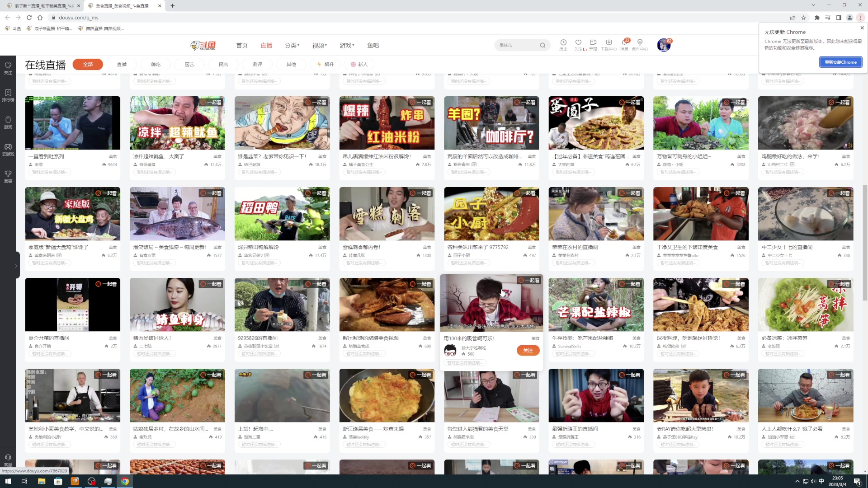
Task: Open a new browser tab
Action: click(172, 5)
